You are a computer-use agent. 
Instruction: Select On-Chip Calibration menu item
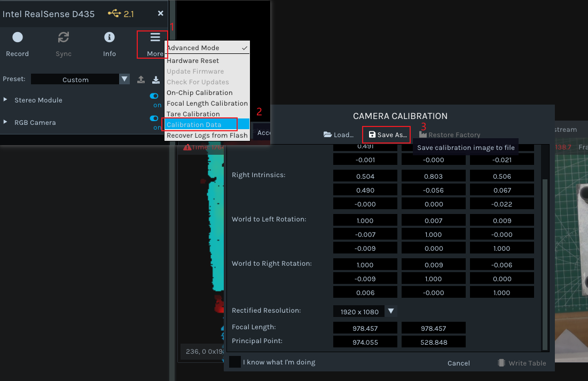[x=207, y=92]
